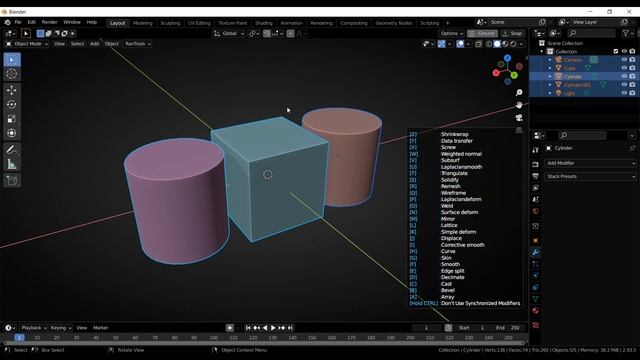Toggle the camera view icon
The width and height of the screenshot is (640, 360).
pyautogui.click(x=519, y=118)
